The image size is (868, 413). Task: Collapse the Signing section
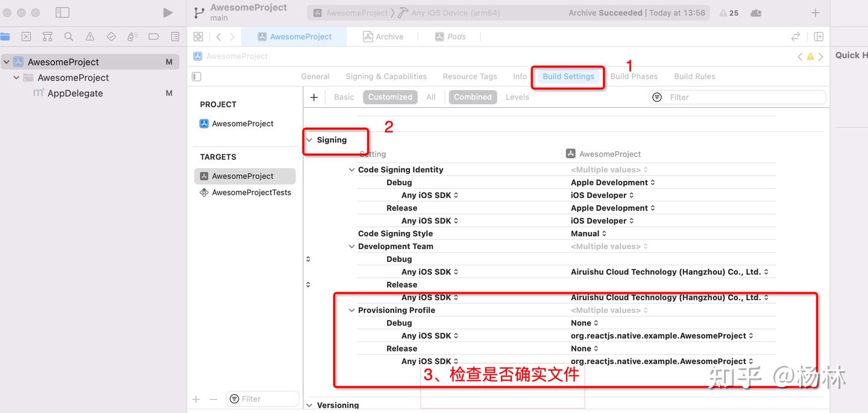309,140
